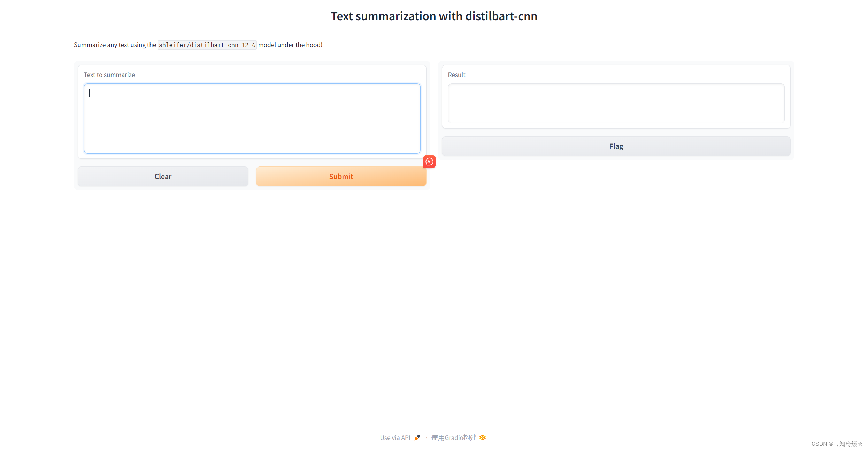Screen dimensions: 868x450
Task: Click the Flag button
Action: 616,146
